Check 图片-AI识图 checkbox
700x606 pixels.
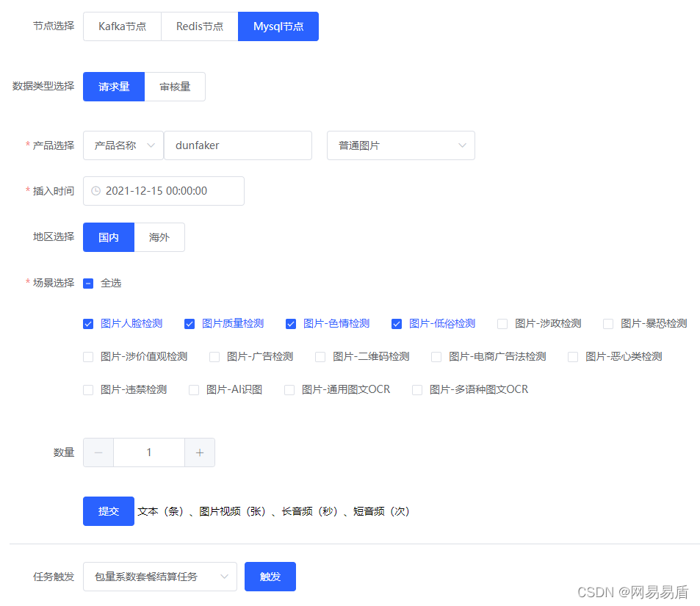tap(194, 390)
